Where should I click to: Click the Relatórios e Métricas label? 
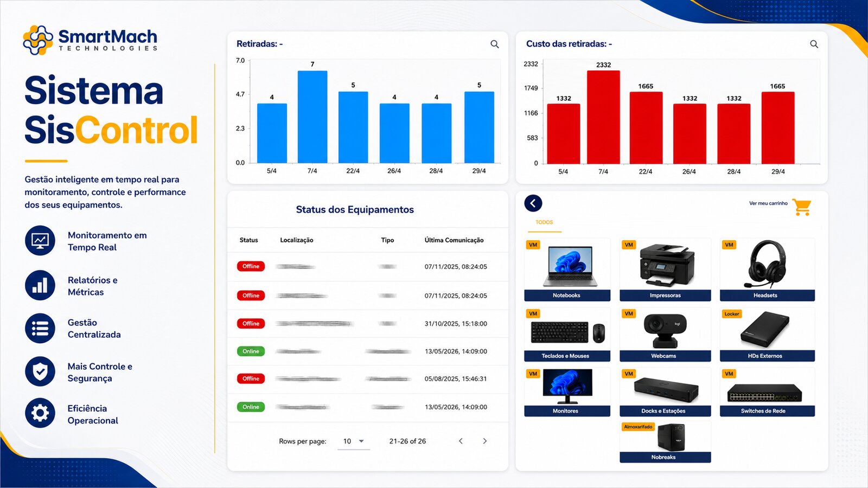[93, 286]
